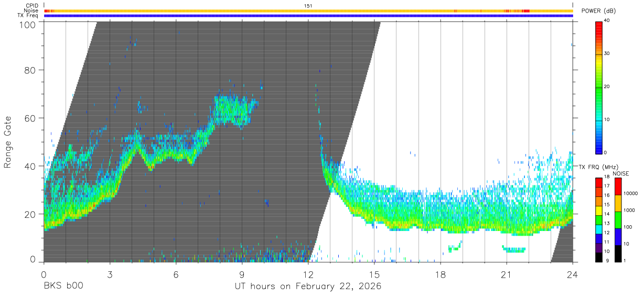Click the 80 range gate tick label

(31, 70)
